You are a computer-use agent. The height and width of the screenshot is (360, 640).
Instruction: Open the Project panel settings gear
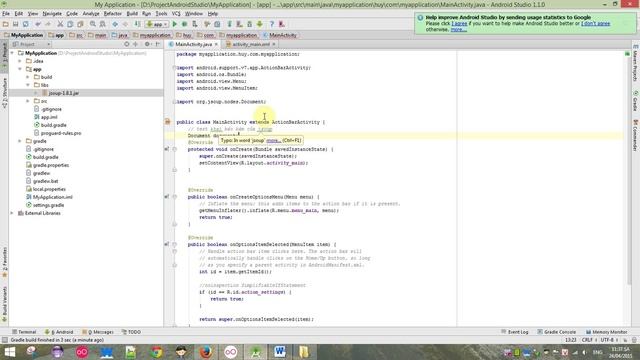point(147,44)
